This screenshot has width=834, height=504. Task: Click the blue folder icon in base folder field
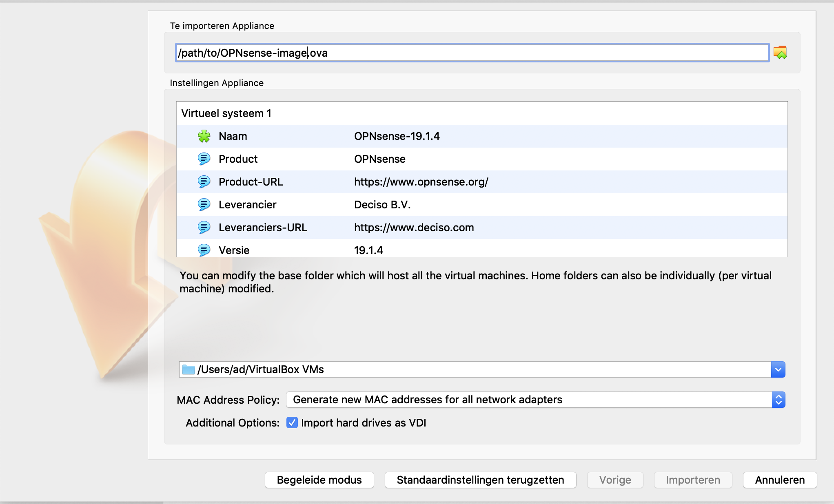click(x=188, y=369)
